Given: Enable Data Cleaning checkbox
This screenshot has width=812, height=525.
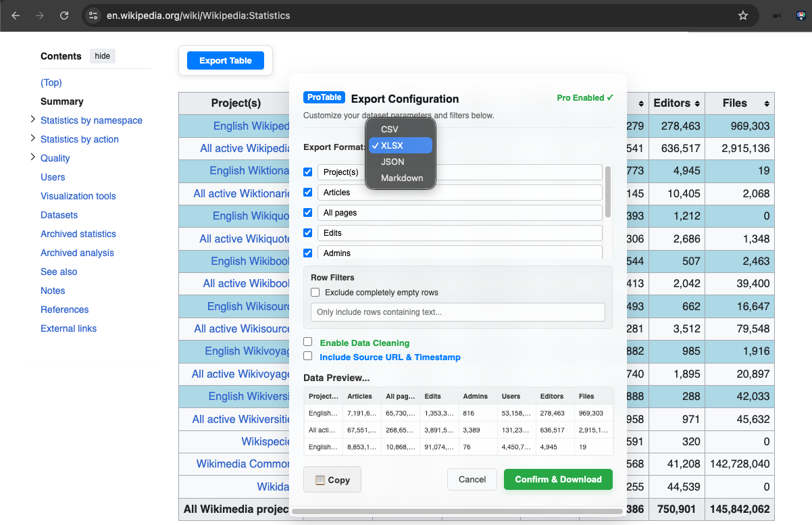Looking at the screenshot, I should (x=308, y=342).
